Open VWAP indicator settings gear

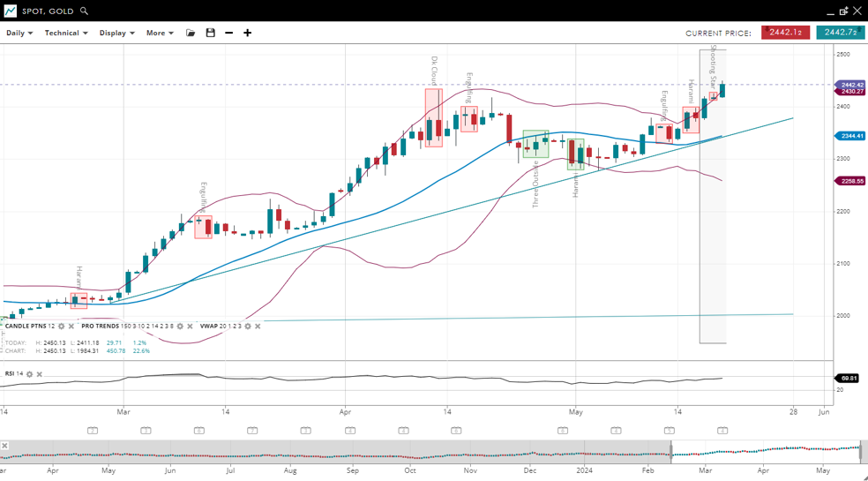tap(248, 327)
